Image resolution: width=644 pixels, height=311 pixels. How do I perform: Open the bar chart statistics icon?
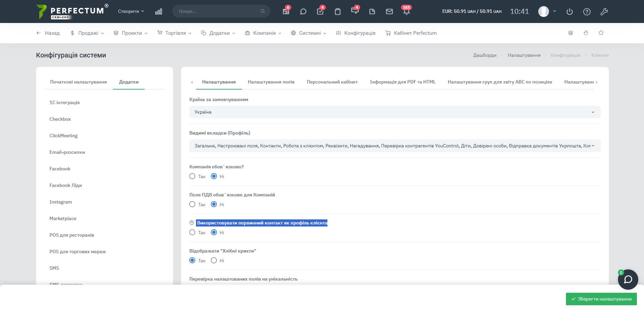(158, 11)
